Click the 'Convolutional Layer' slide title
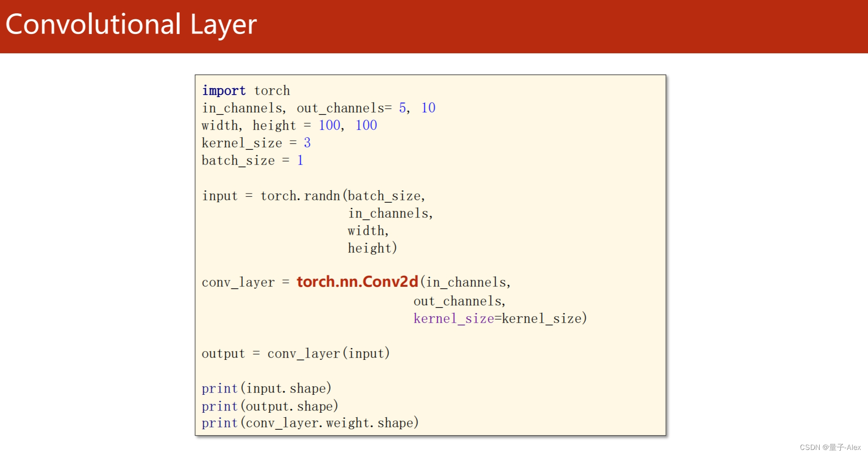 (131, 25)
